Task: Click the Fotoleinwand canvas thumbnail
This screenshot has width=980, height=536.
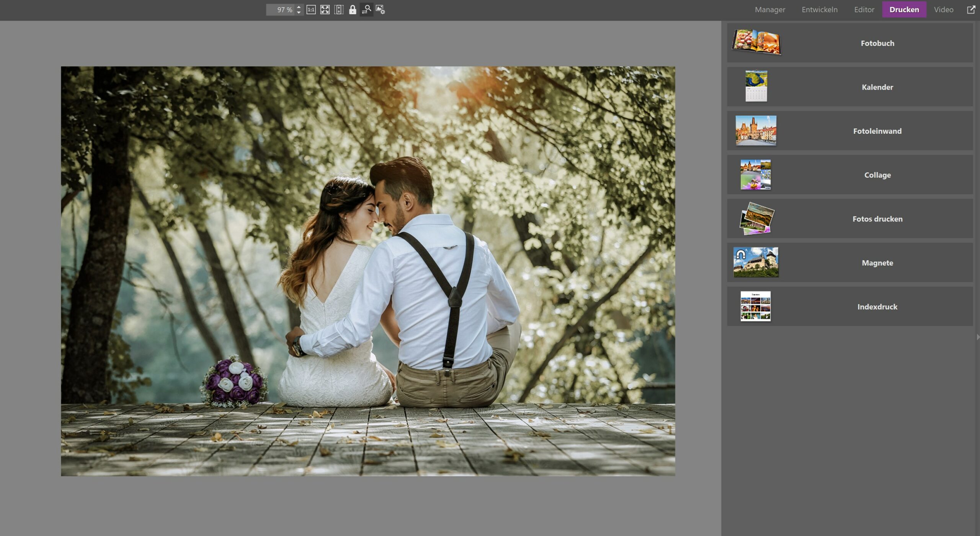Action: pyautogui.click(x=756, y=130)
